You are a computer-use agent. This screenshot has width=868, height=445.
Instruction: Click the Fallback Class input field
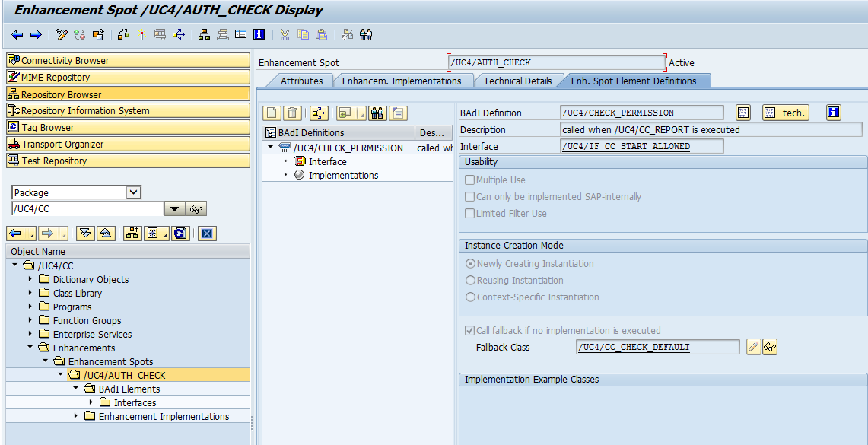657,347
